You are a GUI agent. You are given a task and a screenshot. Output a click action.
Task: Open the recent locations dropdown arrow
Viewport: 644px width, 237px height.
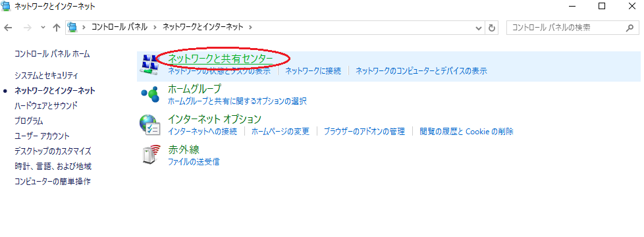tap(43, 28)
